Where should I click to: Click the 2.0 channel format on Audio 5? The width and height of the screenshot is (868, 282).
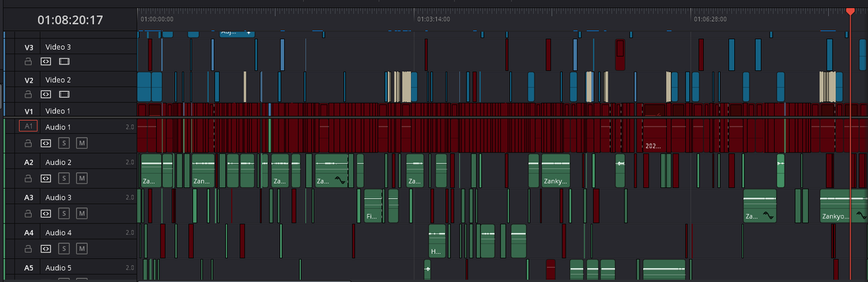pyautogui.click(x=130, y=268)
